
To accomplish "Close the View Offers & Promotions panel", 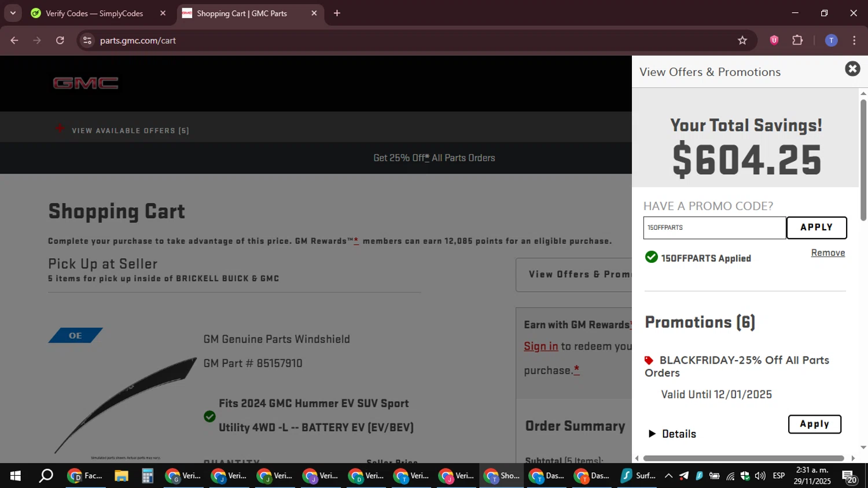I will click(x=852, y=69).
